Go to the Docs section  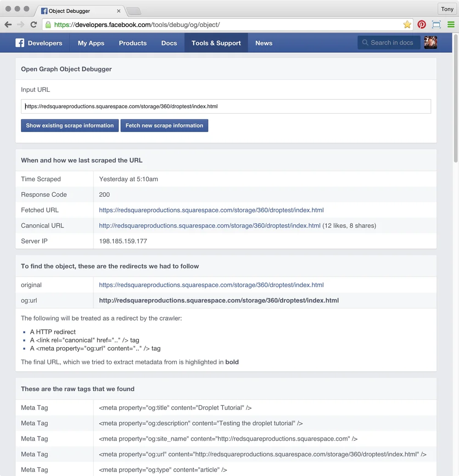pos(169,43)
